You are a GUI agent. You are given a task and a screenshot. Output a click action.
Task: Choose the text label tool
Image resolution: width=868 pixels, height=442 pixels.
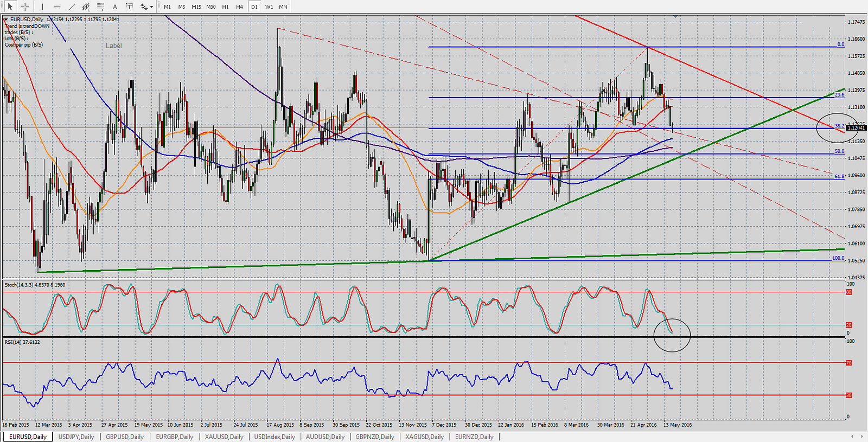click(x=129, y=7)
